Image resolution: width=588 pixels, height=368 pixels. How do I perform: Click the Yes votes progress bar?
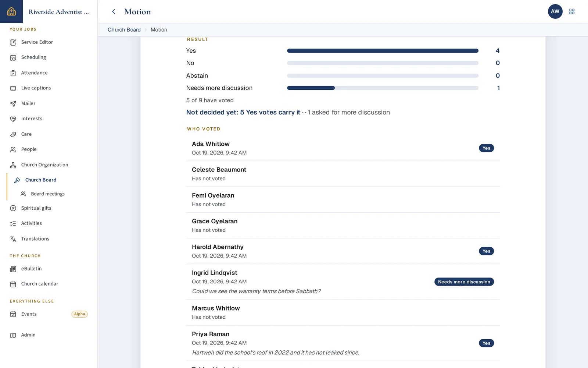click(x=383, y=51)
